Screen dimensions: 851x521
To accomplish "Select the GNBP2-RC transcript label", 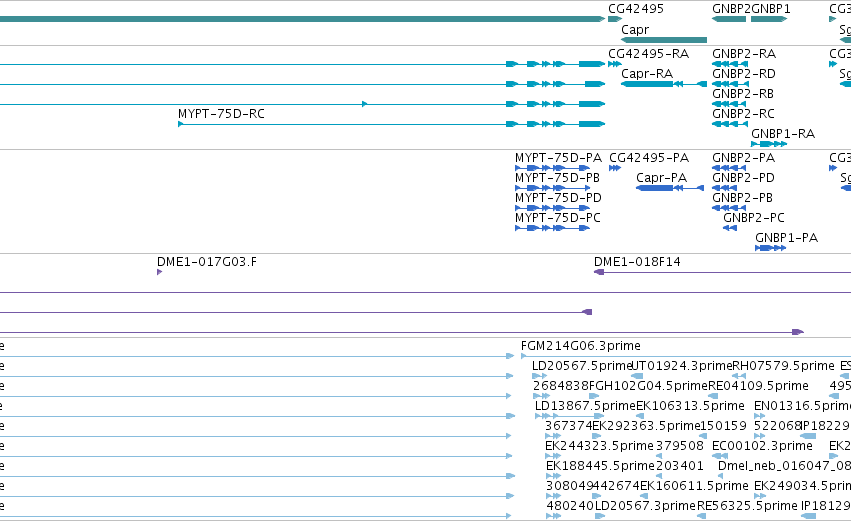I will (x=744, y=114).
